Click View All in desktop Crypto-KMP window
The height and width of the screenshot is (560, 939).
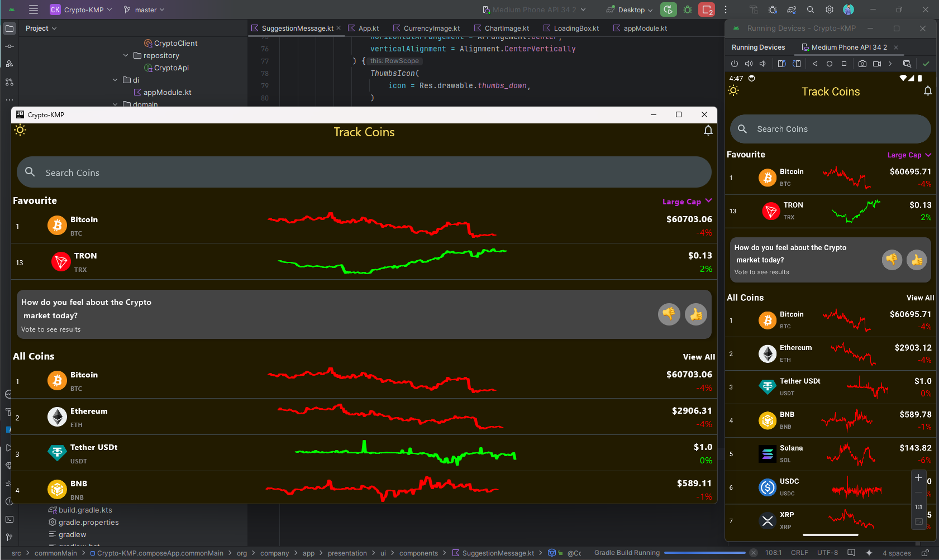[x=699, y=357]
